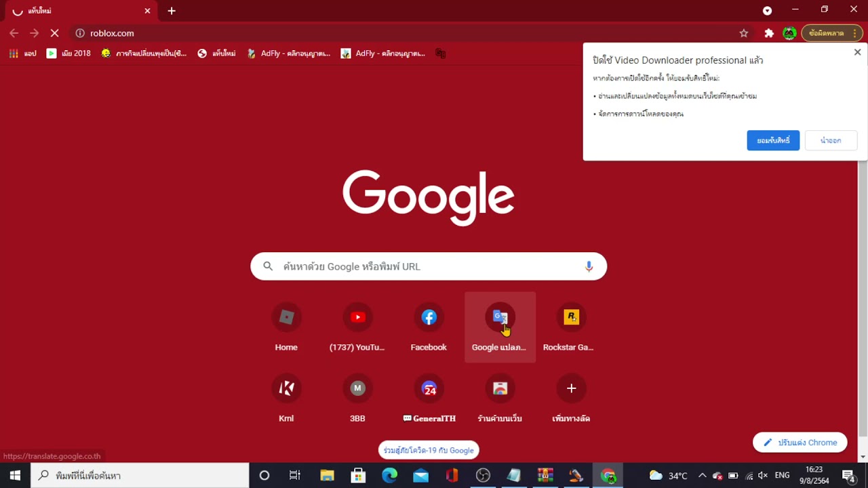Stop loading the page
The image size is (868, 488).
pos(55,33)
